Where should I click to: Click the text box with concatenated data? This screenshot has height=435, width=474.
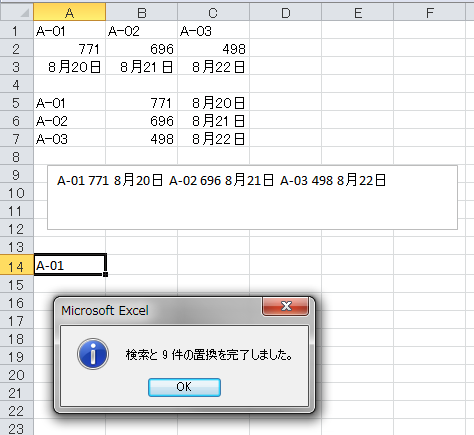click(252, 197)
